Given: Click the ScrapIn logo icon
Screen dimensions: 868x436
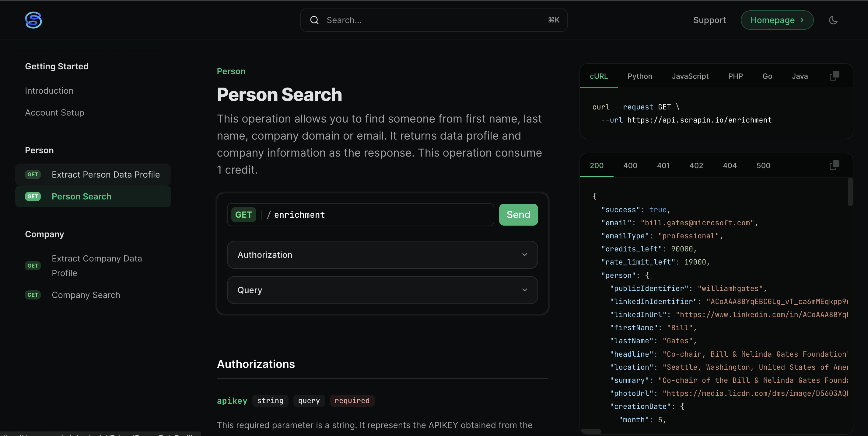Looking at the screenshot, I should (33, 20).
